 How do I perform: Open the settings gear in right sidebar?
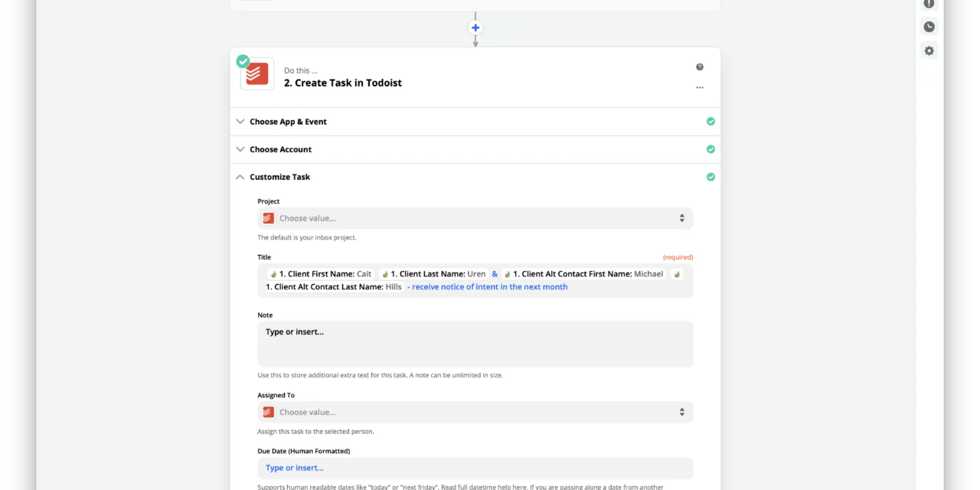pyautogui.click(x=929, y=51)
